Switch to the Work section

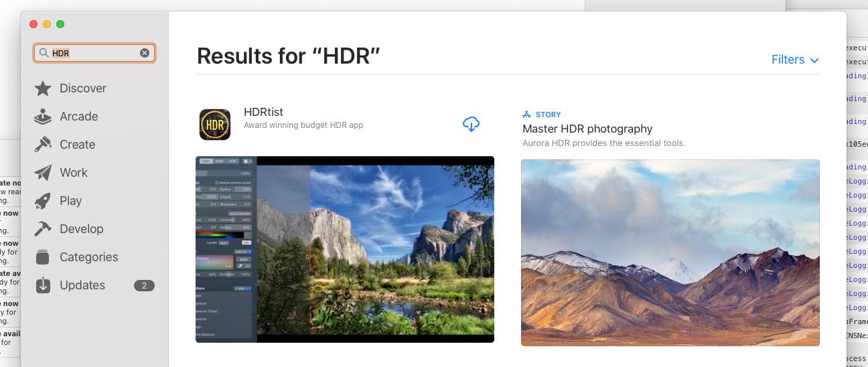74,173
